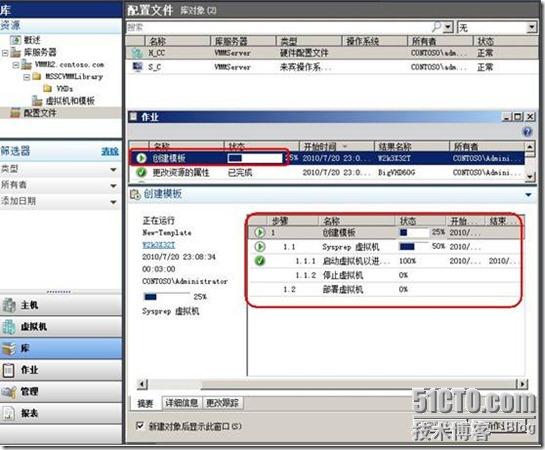Click the search magnifier icon

click(x=437, y=27)
